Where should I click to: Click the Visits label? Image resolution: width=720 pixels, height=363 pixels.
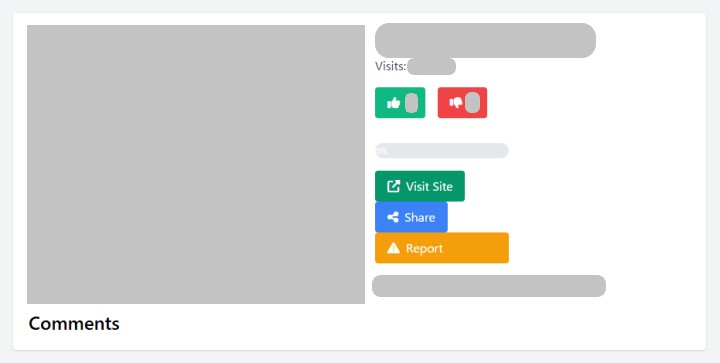click(x=391, y=67)
